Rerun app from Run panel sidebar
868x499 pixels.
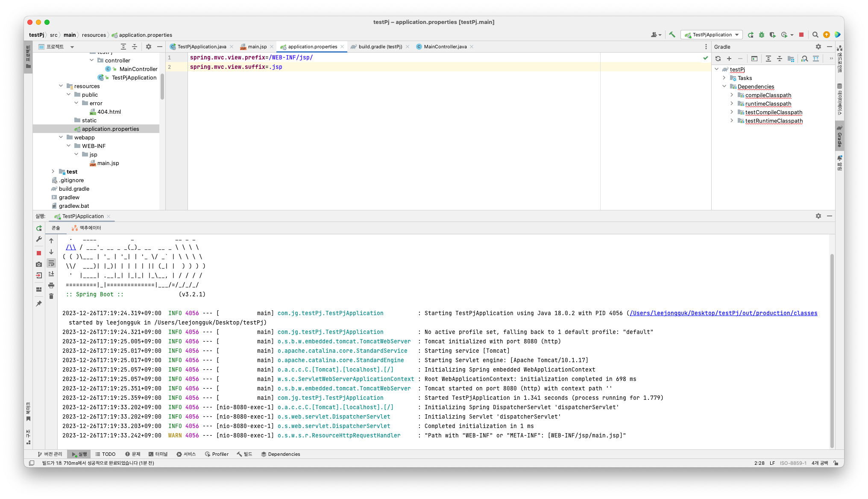tap(39, 228)
